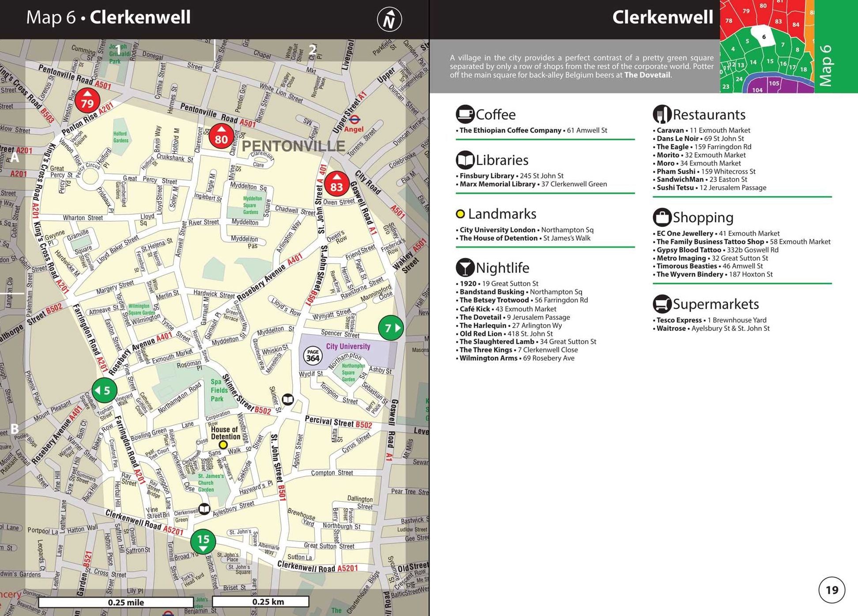Click the Sushi Tetsu listing
858x616 pixels.
coord(710,188)
